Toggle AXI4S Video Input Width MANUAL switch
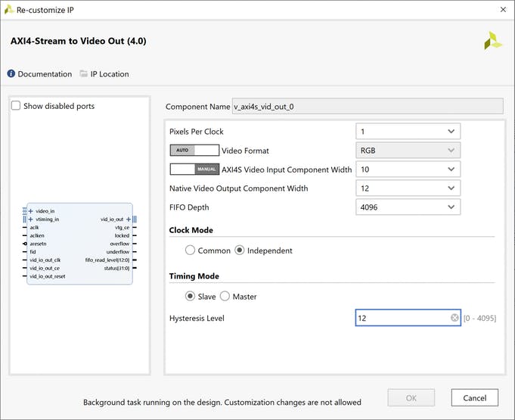 click(x=194, y=170)
